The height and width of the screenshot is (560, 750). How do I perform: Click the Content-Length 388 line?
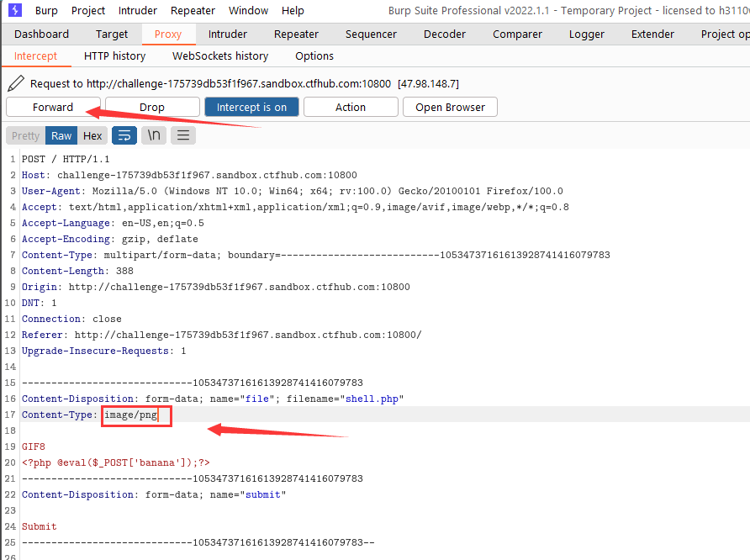point(77,271)
